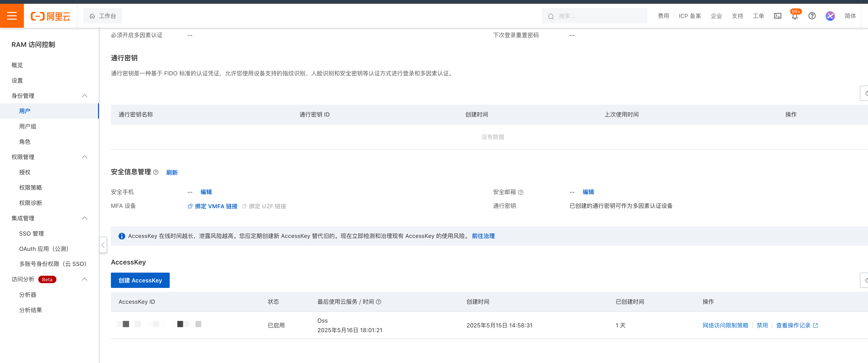
Task: Open the user avatar menu
Action: [830, 16]
